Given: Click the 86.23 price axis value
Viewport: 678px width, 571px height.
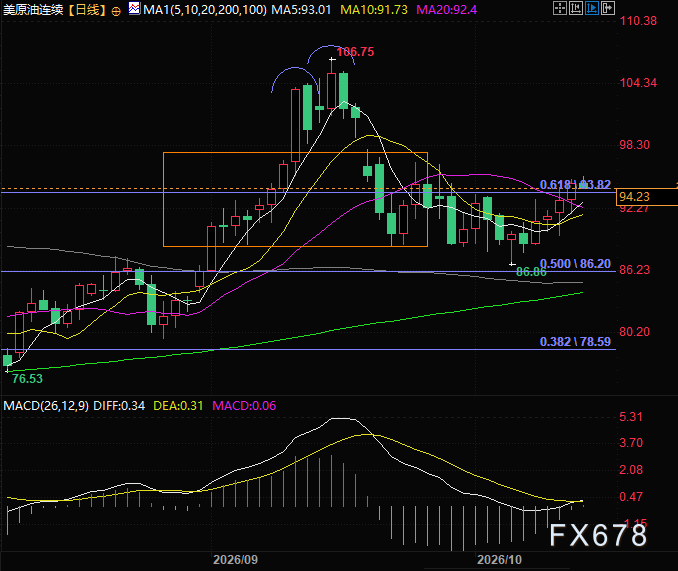Looking at the screenshot, I should pos(634,270).
